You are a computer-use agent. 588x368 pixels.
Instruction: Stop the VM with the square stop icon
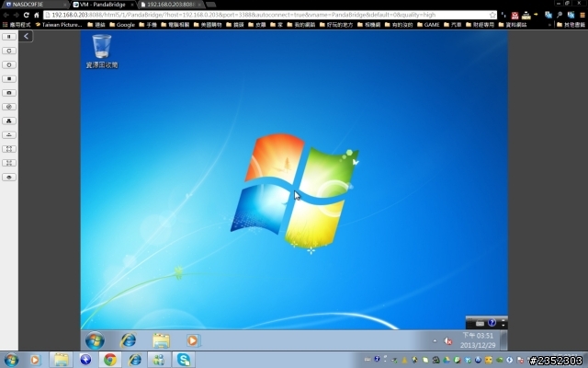coord(9,79)
